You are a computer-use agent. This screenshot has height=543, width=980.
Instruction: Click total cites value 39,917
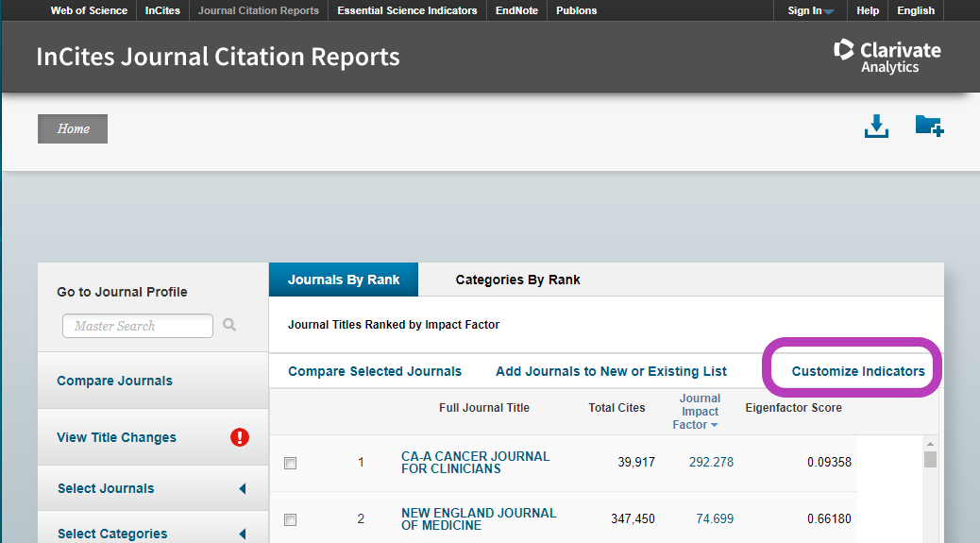tap(636, 463)
